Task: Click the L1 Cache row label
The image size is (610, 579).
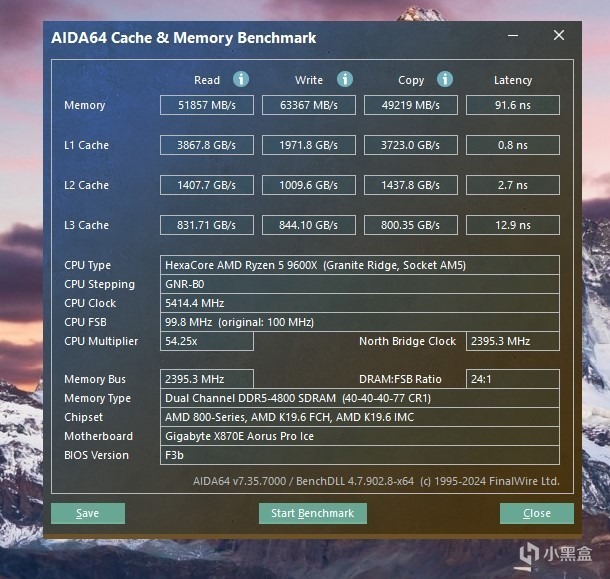Action: coord(86,145)
